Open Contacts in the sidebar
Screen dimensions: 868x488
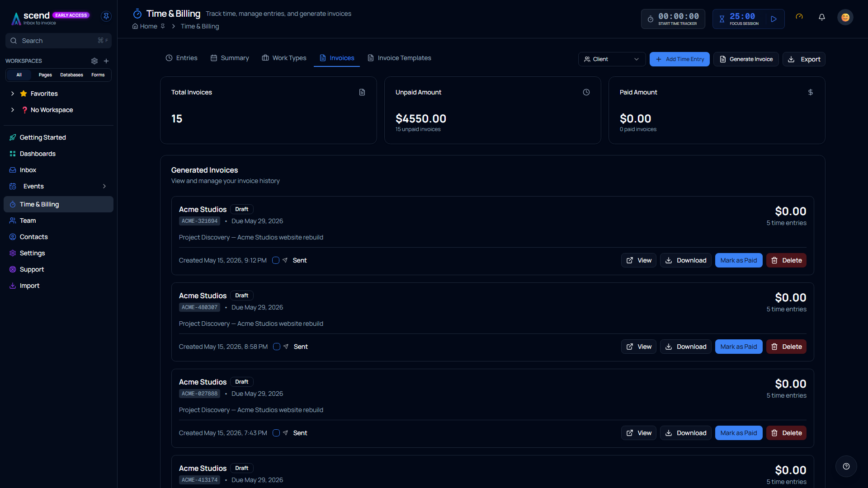tap(58, 237)
